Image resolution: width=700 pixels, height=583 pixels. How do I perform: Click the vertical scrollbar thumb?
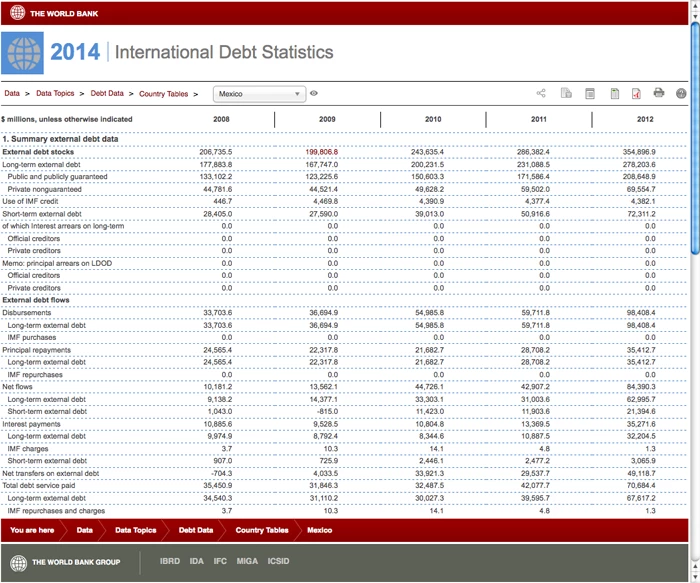click(x=695, y=138)
